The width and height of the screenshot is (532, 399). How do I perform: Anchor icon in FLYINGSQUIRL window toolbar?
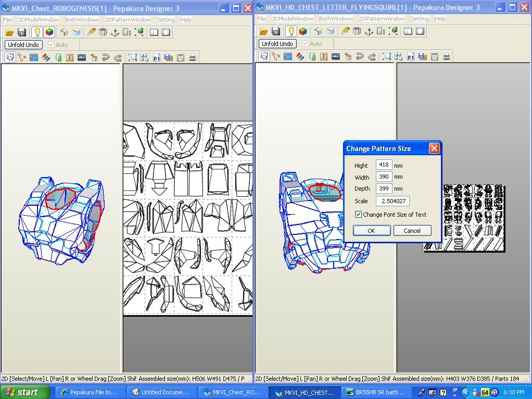point(369,31)
